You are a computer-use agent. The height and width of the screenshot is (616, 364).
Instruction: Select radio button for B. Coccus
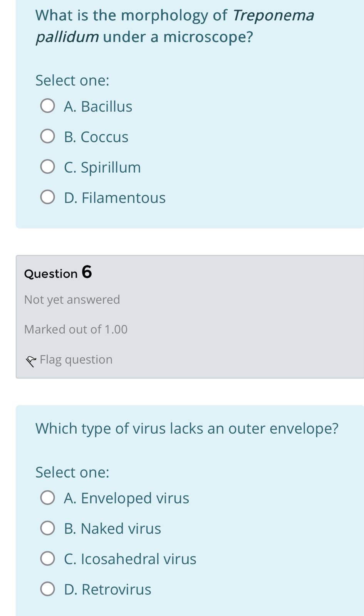[48, 136]
